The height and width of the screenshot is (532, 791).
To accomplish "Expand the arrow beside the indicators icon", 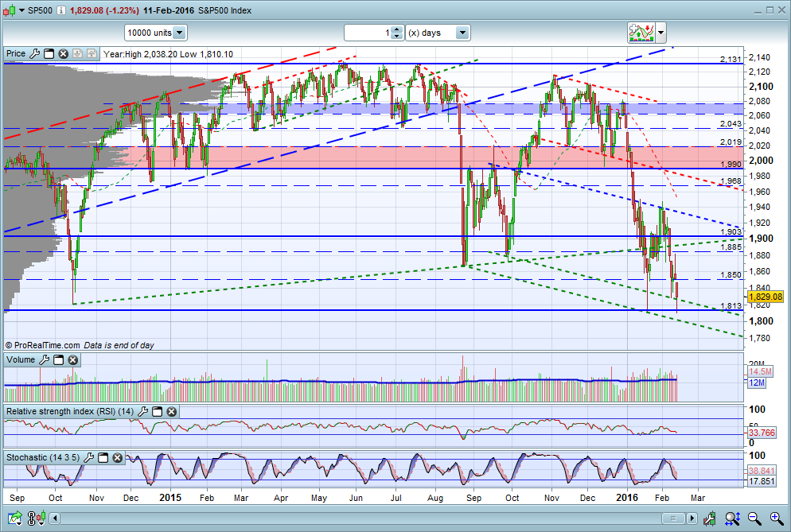I will [x=660, y=33].
